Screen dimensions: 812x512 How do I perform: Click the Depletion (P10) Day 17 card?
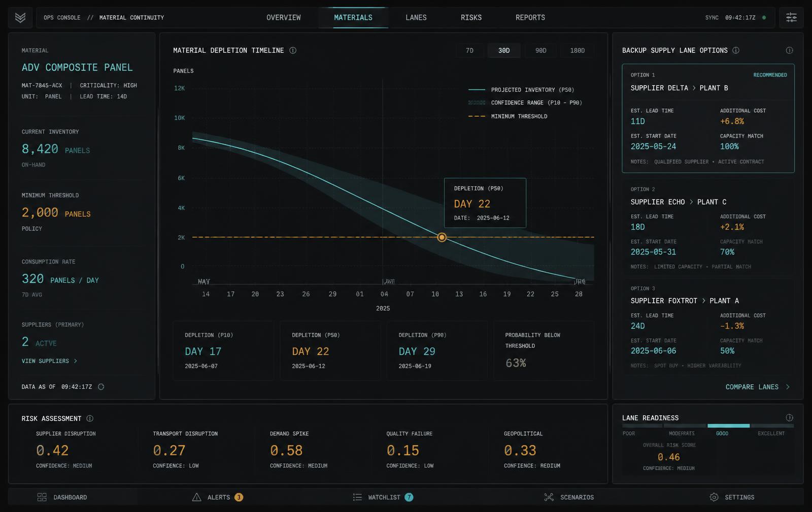click(223, 350)
